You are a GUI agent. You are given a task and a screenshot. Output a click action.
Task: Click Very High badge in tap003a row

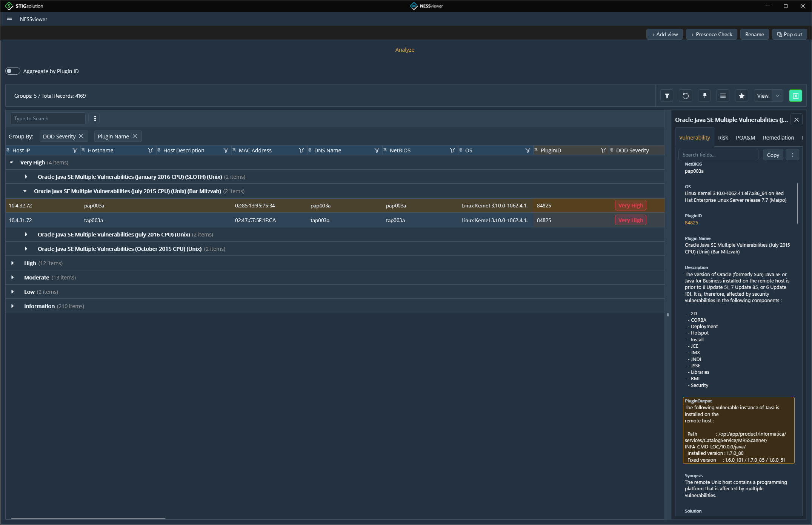point(631,220)
